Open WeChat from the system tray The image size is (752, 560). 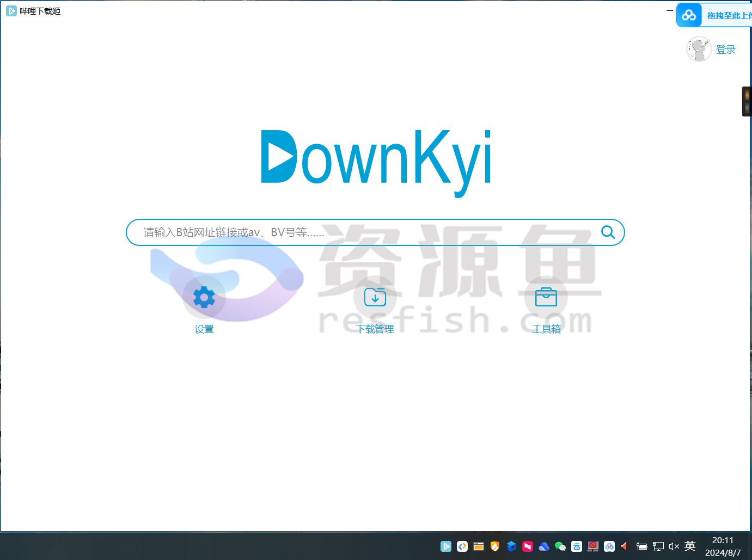click(560, 546)
